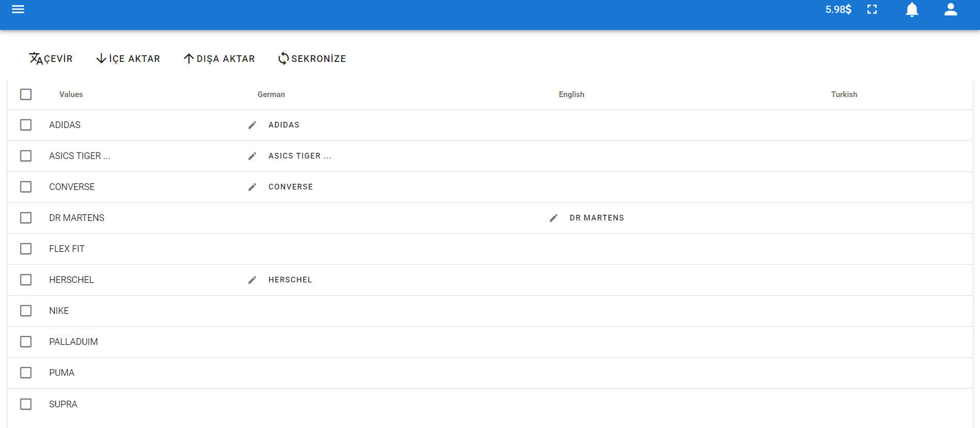The width and height of the screenshot is (980, 428).
Task: Check the PALLADUIM row checkbox
Action: [26, 342]
